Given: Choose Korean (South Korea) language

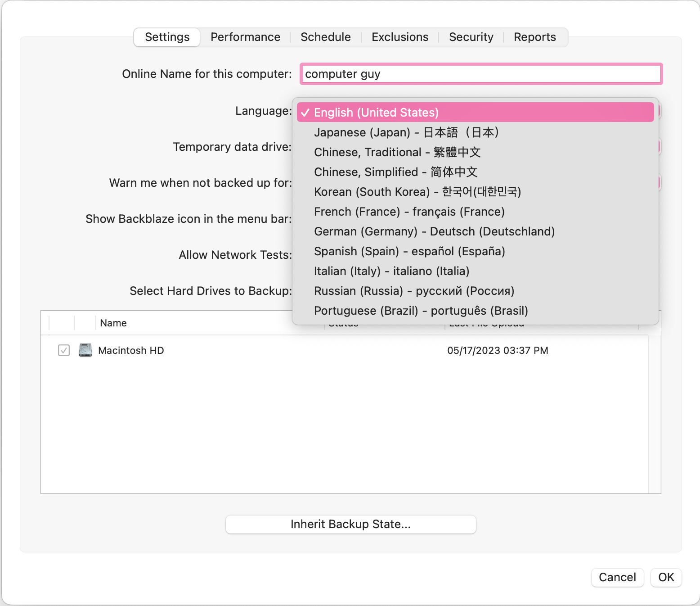Looking at the screenshot, I should point(476,192).
